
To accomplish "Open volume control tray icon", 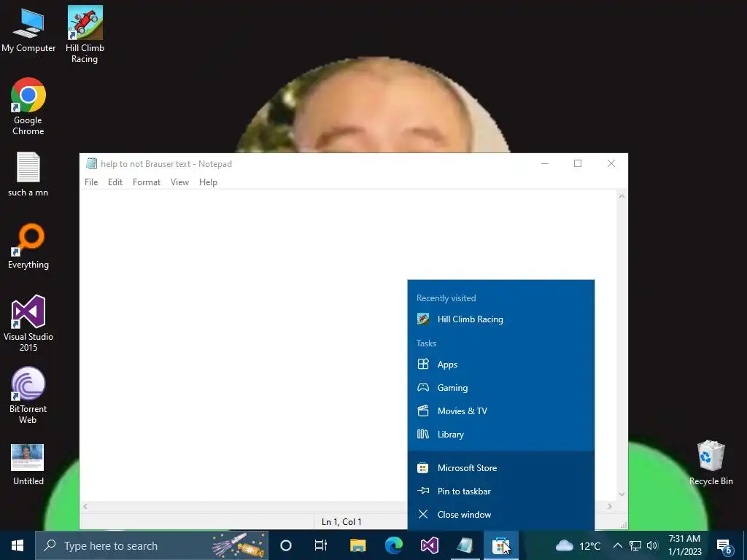I will (652, 545).
